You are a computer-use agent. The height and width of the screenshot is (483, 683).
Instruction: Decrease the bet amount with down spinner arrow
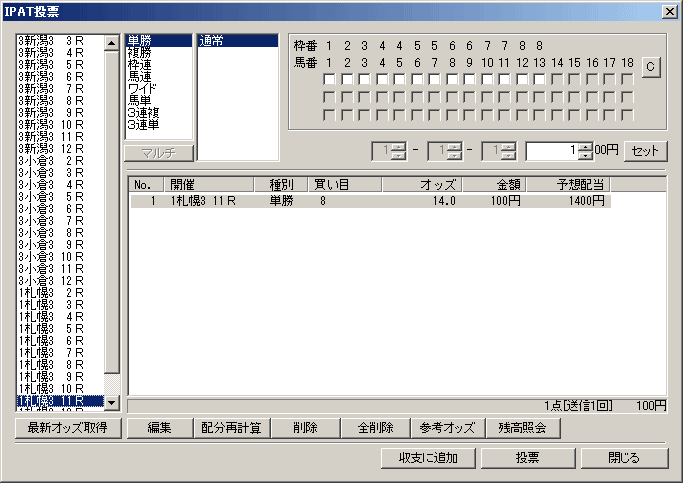585,156
